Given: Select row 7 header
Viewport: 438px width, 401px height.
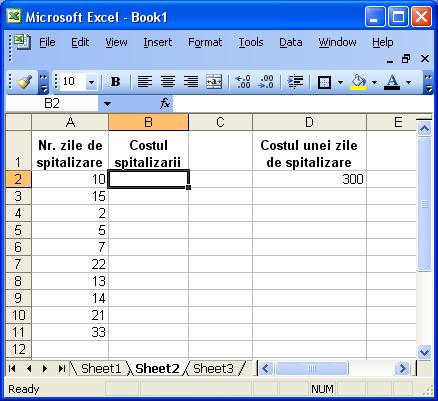Looking at the screenshot, I should pos(18,264).
